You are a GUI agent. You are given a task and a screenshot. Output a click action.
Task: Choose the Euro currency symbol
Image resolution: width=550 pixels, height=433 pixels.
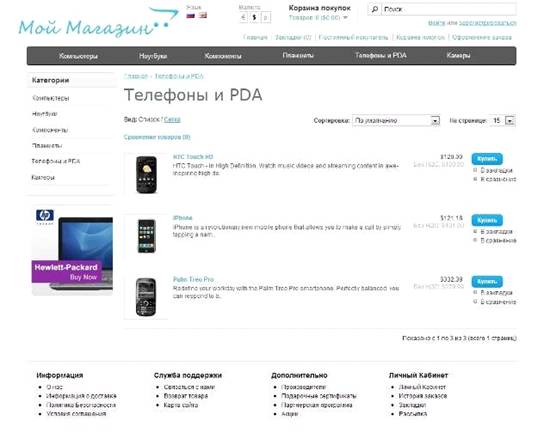(x=243, y=17)
